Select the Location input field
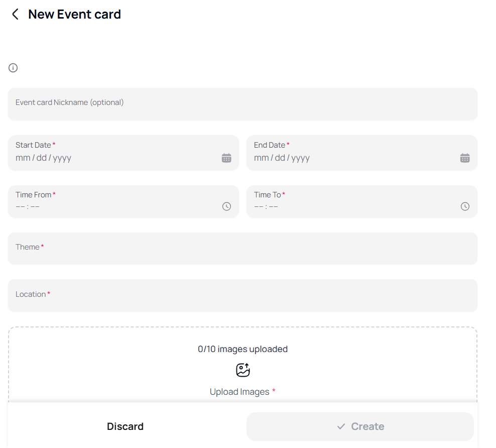The height and width of the screenshot is (448, 496). 242,295
